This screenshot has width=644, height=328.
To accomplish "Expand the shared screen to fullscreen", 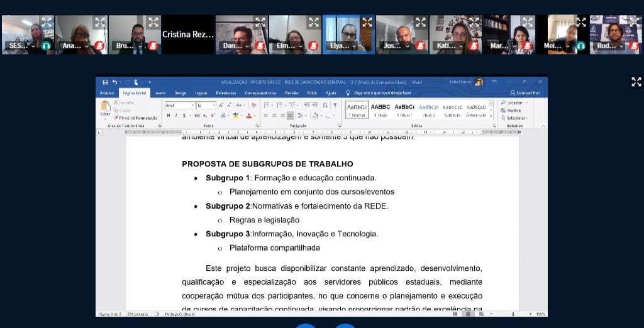I will [636, 82].
